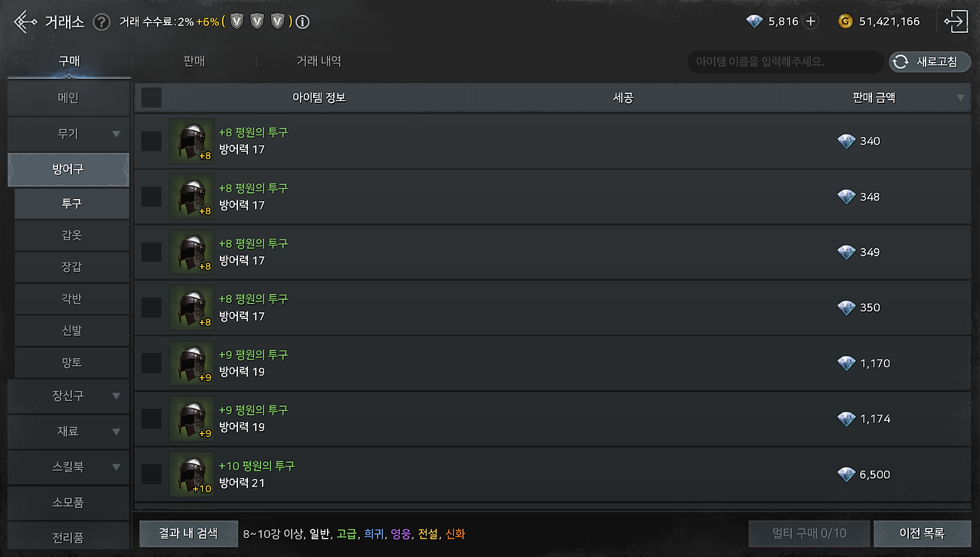Switch to the 판매 tab
The image size is (980, 557).
194,61
